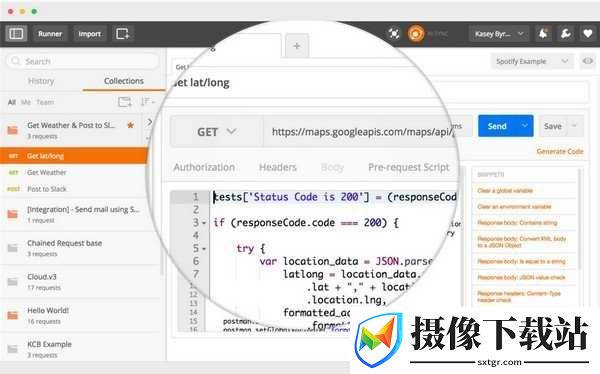Add a new request tab
The width and height of the screenshot is (600, 374).
click(x=297, y=46)
